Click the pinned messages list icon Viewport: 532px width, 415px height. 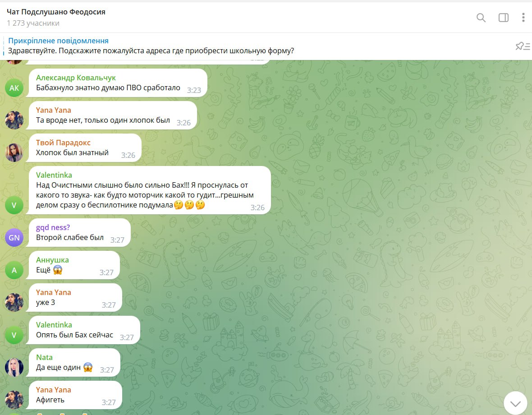tap(523, 46)
